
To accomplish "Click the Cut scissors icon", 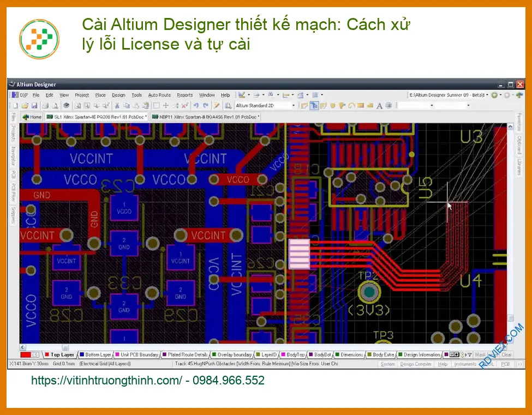I will pos(117,106).
